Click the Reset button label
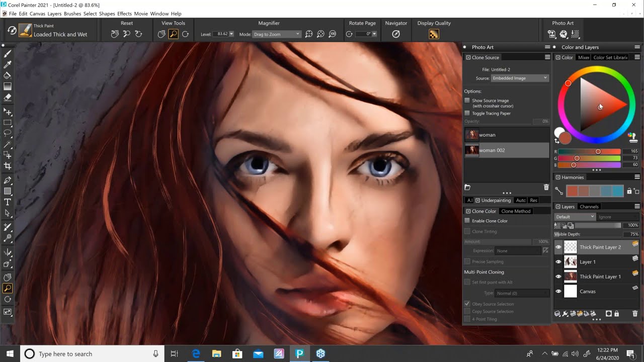This screenshot has height=362, width=644. tap(127, 23)
